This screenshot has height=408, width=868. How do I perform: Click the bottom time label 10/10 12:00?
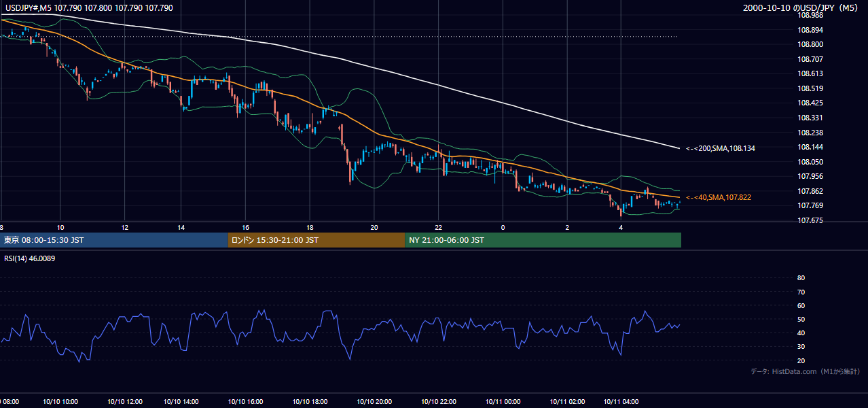pos(124,402)
